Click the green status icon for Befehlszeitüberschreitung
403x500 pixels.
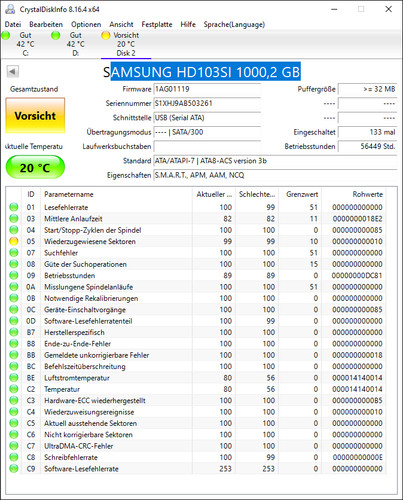coord(14,366)
